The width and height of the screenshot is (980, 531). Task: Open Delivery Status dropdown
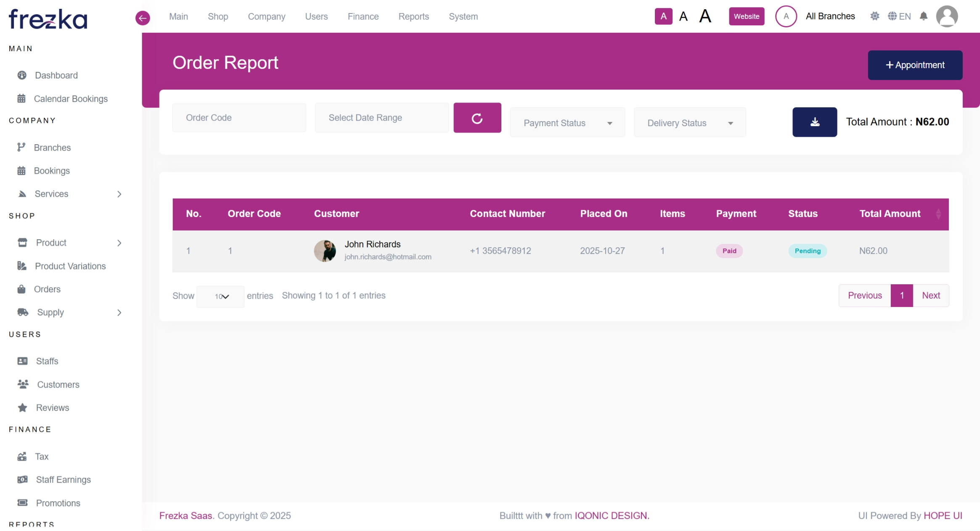(x=689, y=123)
